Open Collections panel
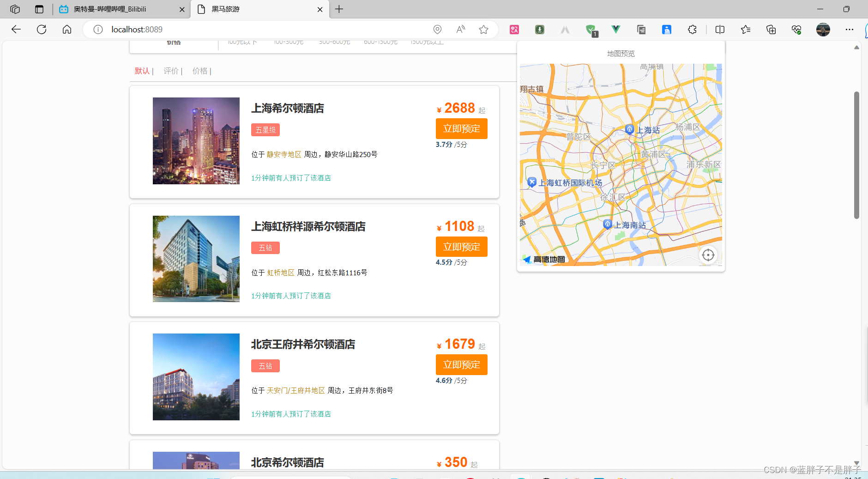The height and width of the screenshot is (479, 868). (771, 30)
